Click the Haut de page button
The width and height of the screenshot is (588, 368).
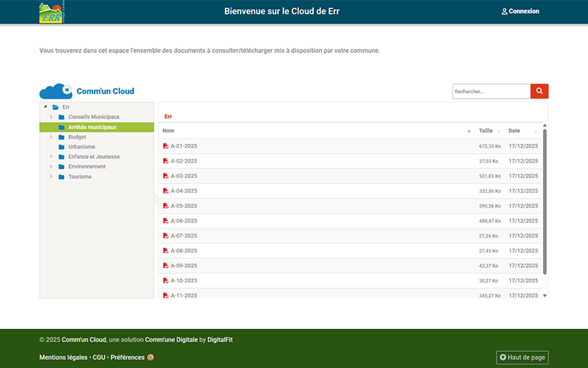click(523, 358)
